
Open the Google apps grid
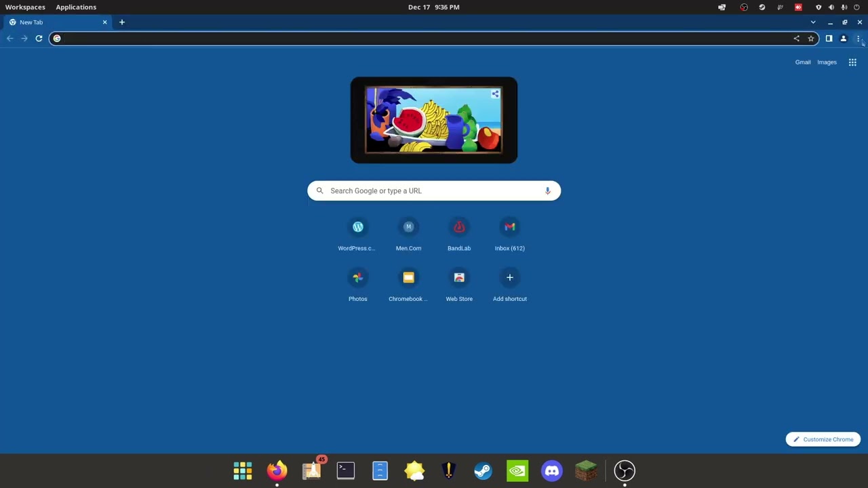(852, 62)
